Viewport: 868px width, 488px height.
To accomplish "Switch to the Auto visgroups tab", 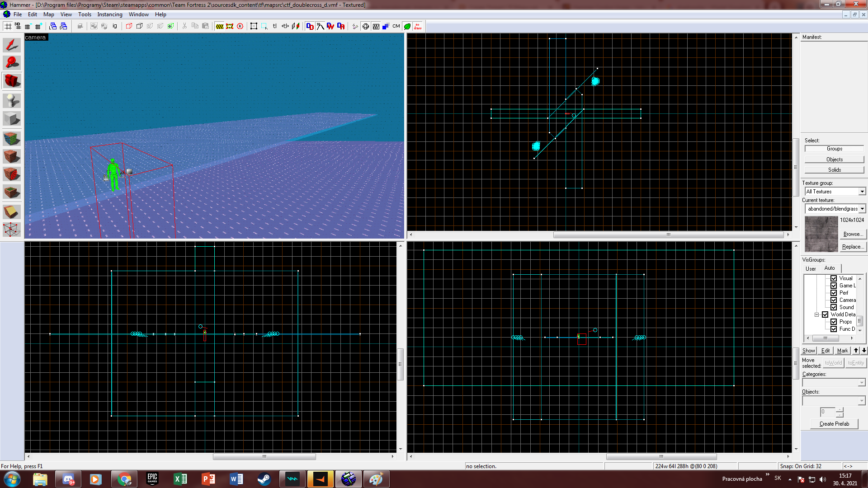I will point(830,268).
